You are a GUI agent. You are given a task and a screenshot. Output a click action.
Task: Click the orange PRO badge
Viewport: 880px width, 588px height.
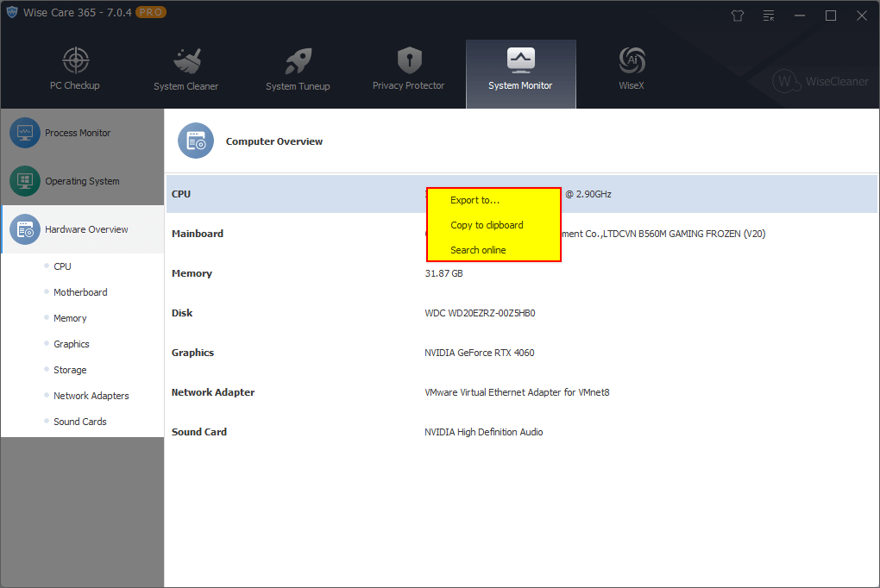pyautogui.click(x=150, y=12)
